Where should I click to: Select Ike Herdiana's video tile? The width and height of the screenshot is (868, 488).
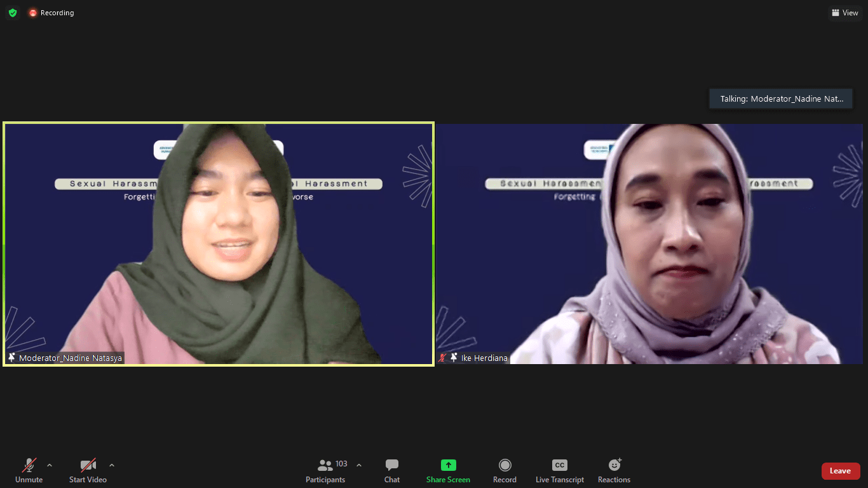point(649,244)
